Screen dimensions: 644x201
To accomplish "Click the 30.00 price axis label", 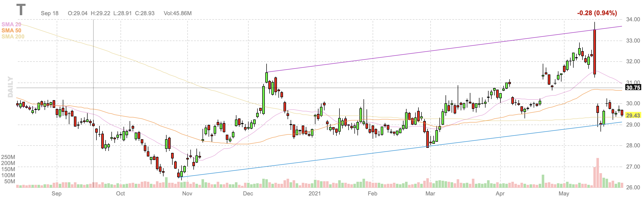I will [x=633, y=103].
